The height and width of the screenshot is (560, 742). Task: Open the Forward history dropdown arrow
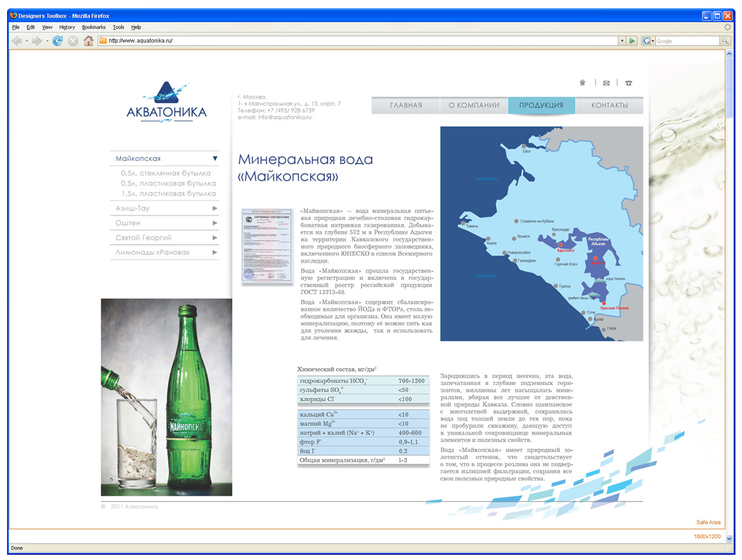pos(47,41)
